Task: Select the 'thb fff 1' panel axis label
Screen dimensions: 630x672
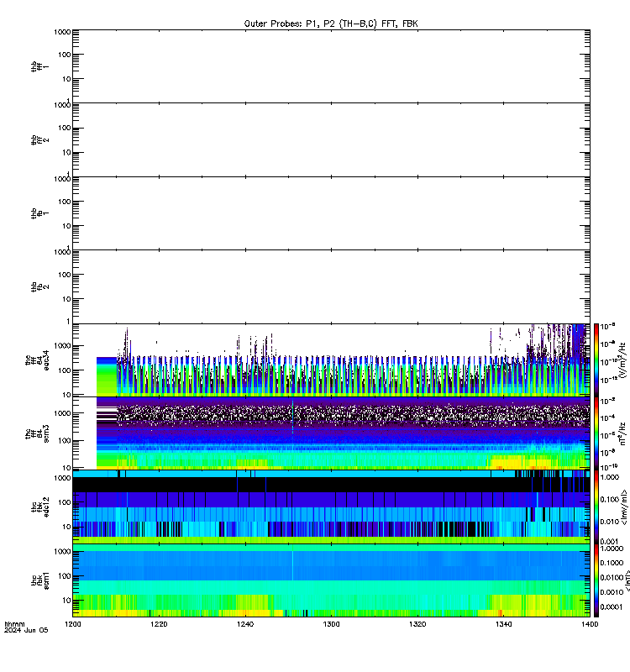Action: 39,66
